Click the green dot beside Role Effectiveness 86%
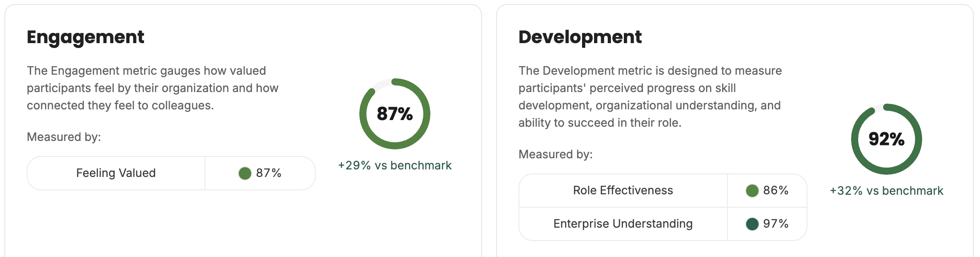The image size is (980, 257). (752, 191)
